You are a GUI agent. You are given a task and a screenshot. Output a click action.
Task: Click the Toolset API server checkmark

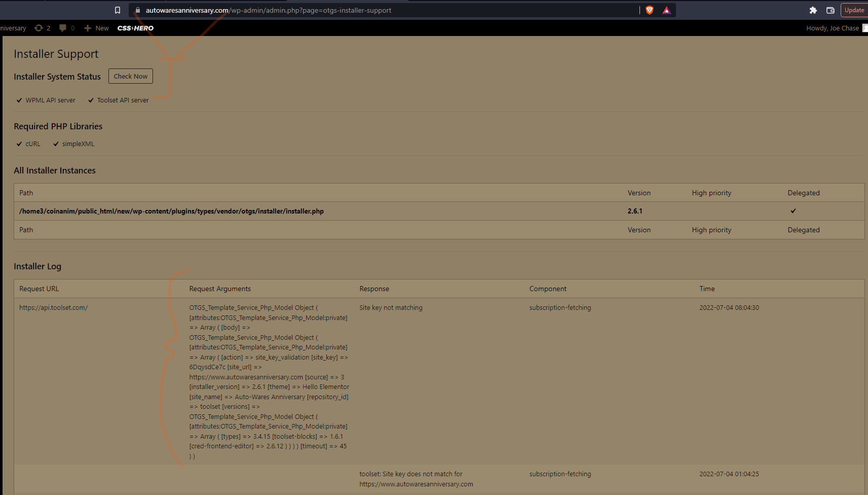[91, 100]
